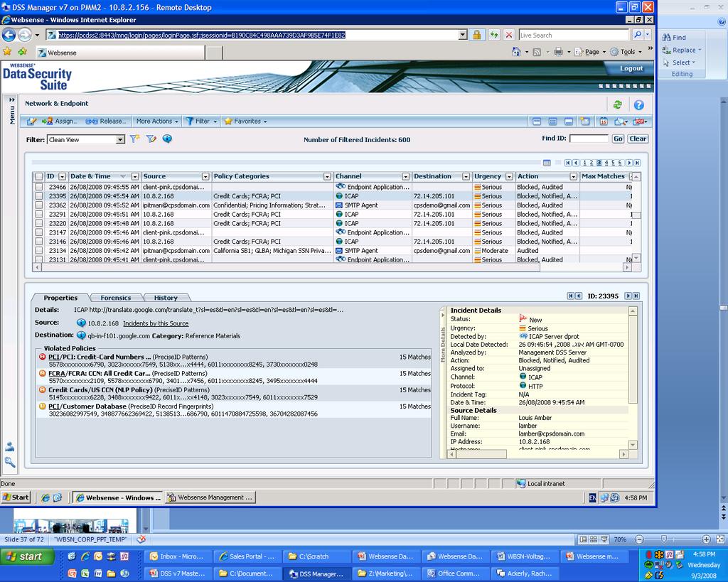The width and height of the screenshot is (728, 582).
Task: Check the box for incident 23146
Action: tap(39, 242)
